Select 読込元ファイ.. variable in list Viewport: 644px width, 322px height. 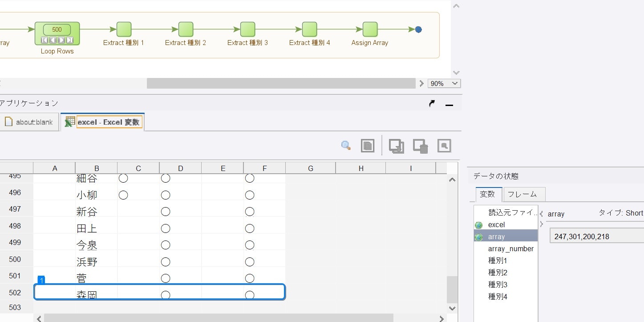click(x=506, y=212)
